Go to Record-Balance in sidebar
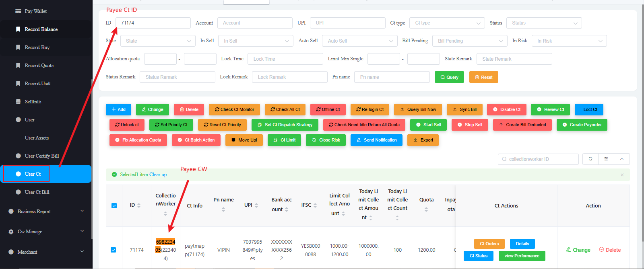This screenshot has width=644, height=269. coord(41,29)
